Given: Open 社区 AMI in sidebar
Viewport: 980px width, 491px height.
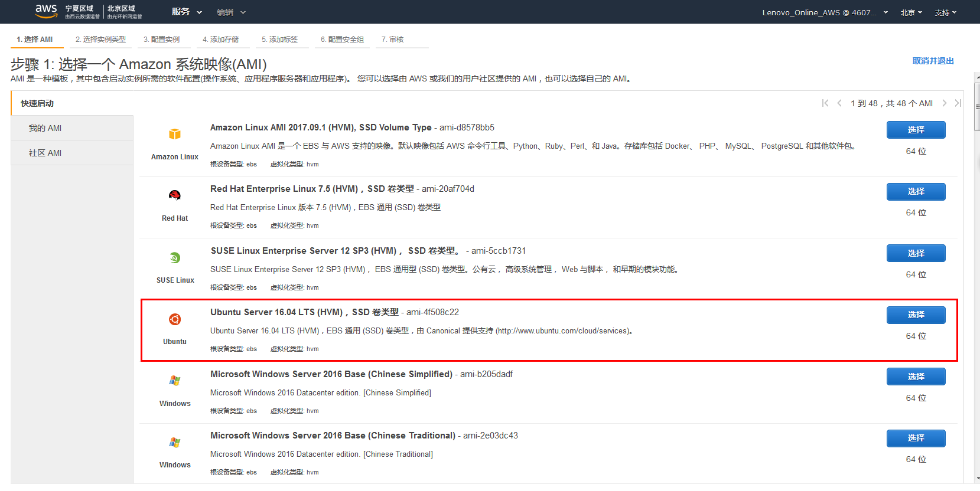Looking at the screenshot, I should 72,153.
